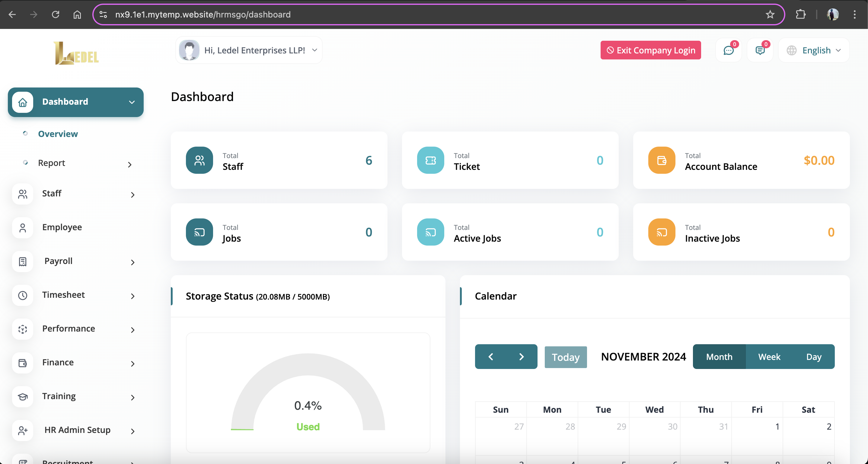Image resolution: width=868 pixels, height=464 pixels.
Task: Expand the Training menu arrow
Action: 133,397
